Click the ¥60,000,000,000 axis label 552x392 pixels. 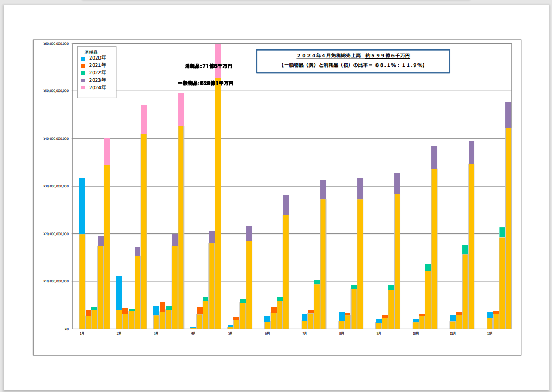(55, 44)
